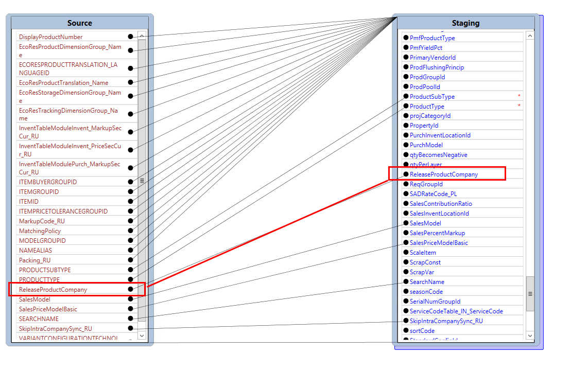Select the connector dot for DisplayProductNumber
Viewport: 588px width, 371px height.
click(130, 37)
